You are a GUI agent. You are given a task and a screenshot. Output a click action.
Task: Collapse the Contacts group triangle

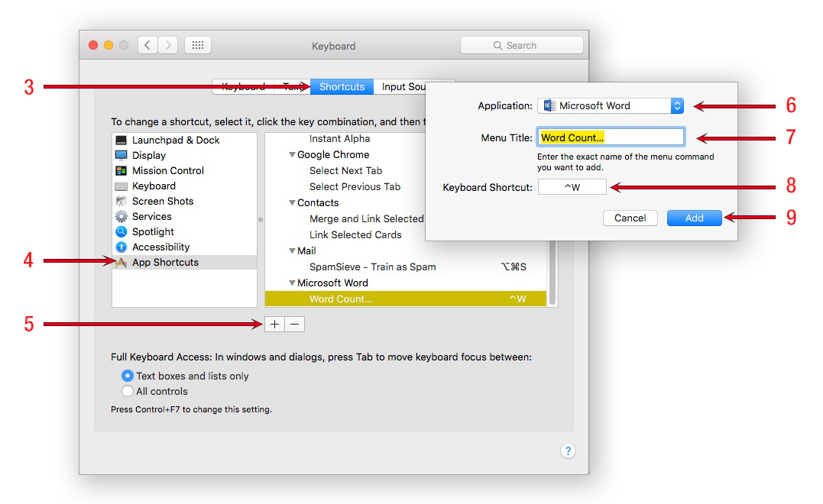293,203
